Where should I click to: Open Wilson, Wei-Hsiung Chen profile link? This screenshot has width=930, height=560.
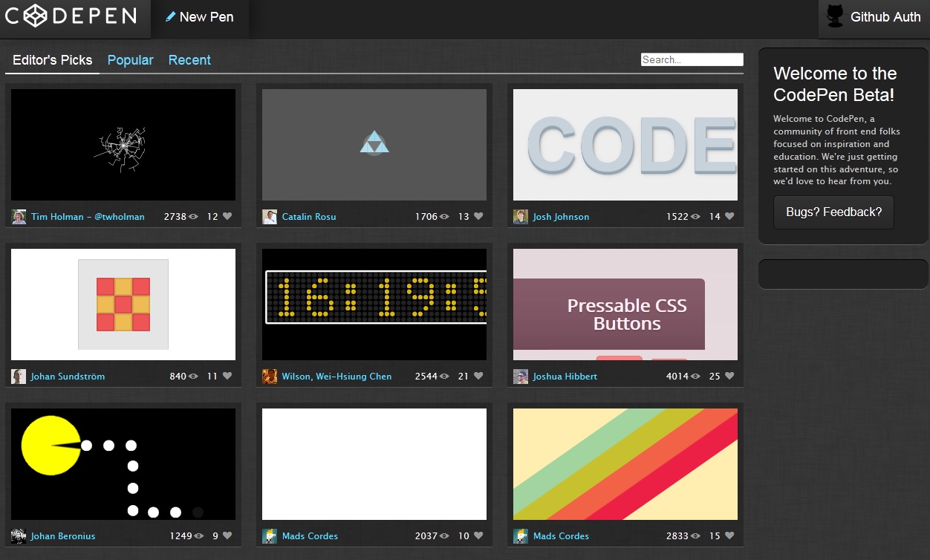[336, 377]
